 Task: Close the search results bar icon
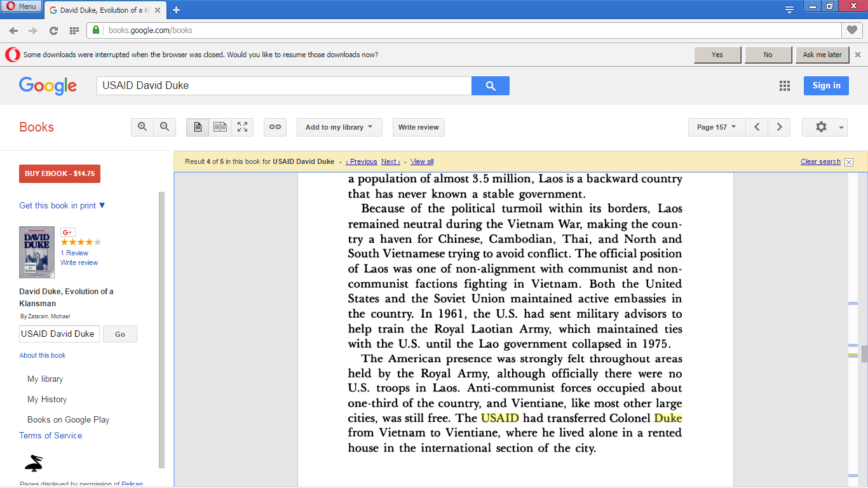click(x=849, y=162)
